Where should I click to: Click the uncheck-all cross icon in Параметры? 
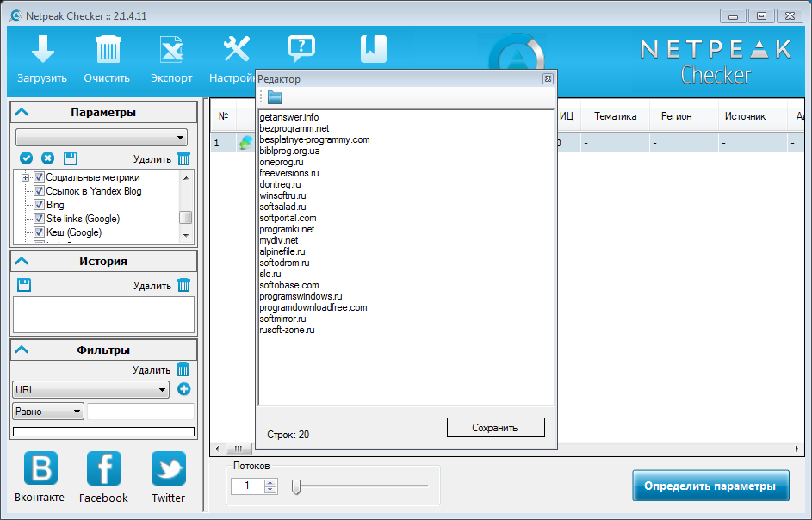pos(47,158)
